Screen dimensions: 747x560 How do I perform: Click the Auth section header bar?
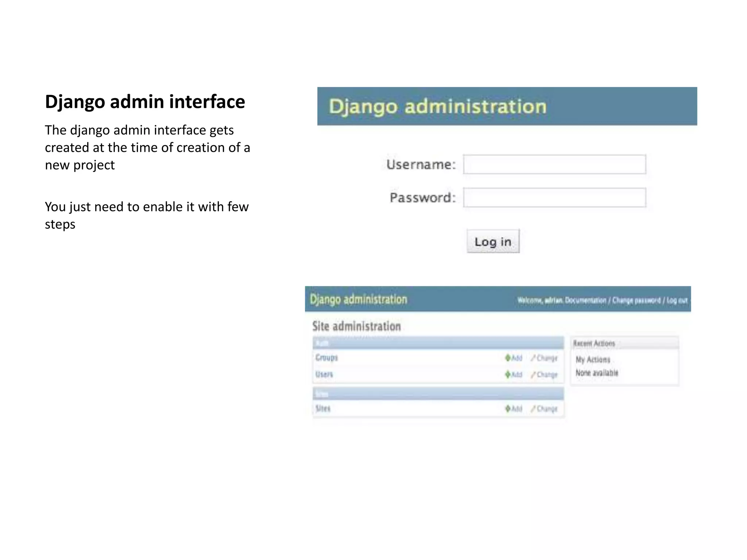coord(438,343)
